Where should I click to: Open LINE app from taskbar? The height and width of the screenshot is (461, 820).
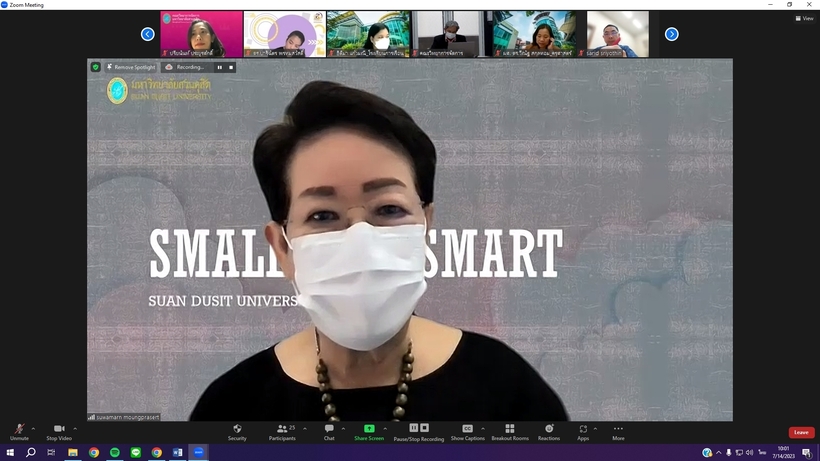(x=135, y=452)
